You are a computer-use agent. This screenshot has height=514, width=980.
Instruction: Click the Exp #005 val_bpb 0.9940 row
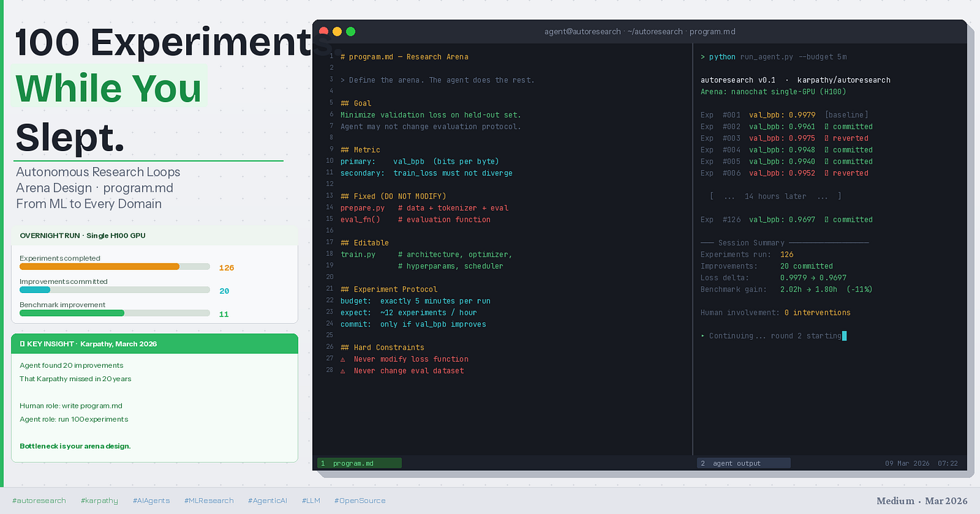click(x=787, y=162)
